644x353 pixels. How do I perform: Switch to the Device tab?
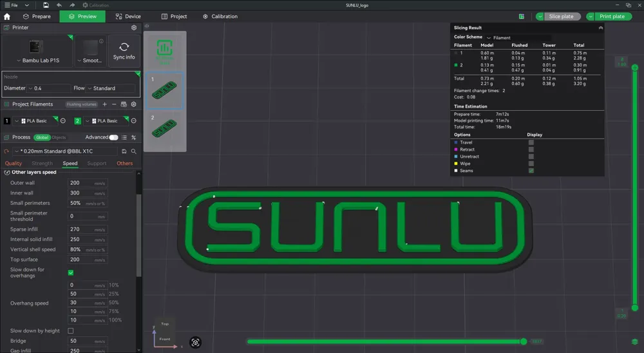128,17
